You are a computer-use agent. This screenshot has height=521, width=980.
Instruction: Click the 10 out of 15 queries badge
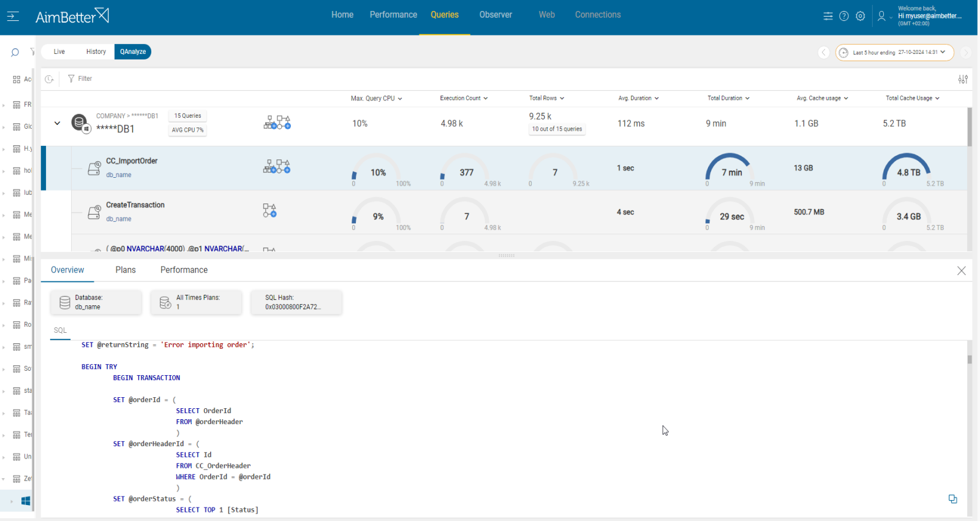tap(557, 129)
